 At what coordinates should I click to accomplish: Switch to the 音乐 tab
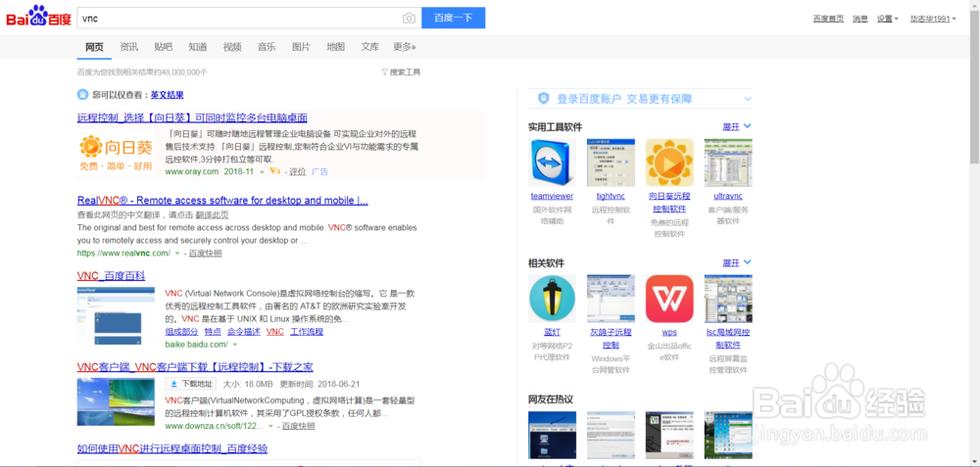point(267,47)
